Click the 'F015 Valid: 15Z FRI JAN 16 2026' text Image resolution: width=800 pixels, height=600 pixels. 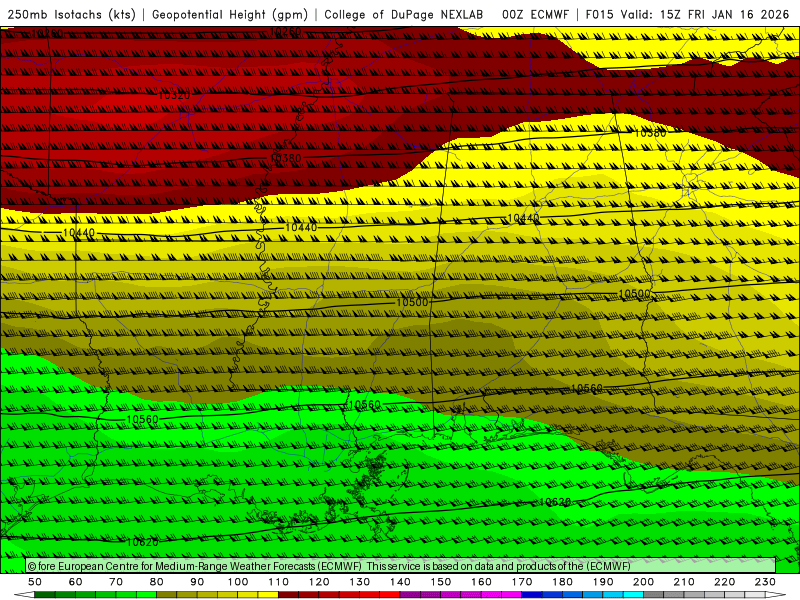click(687, 15)
